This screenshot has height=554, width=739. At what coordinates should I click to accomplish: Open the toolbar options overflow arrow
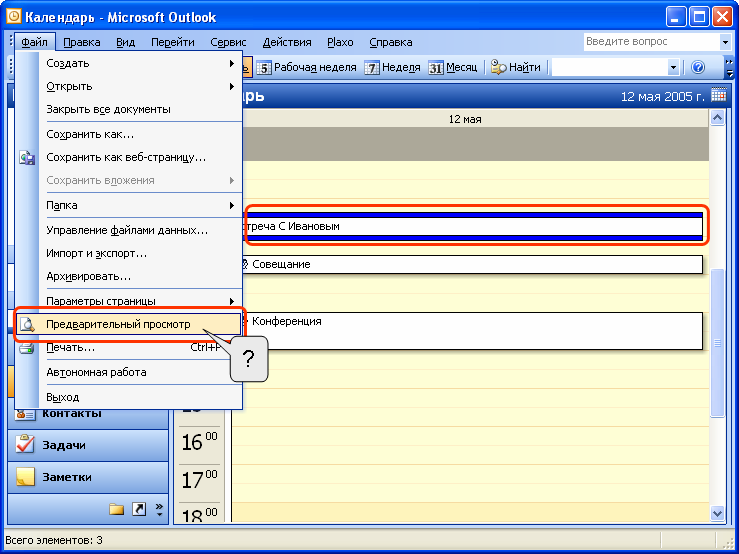(x=730, y=67)
